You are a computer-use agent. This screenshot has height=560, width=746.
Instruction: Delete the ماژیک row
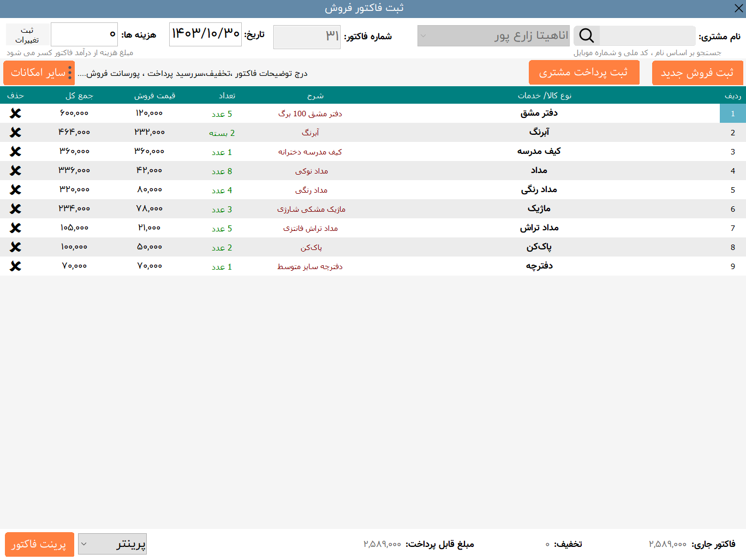(15, 208)
